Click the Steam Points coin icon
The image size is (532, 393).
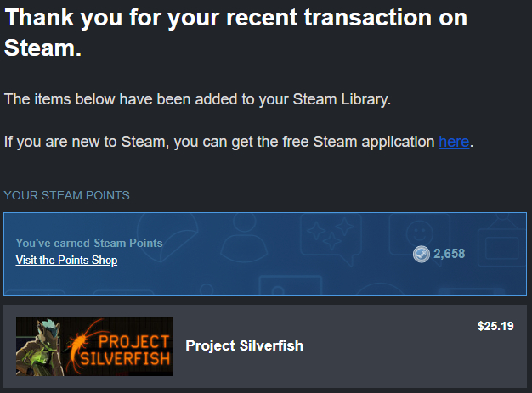pos(422,254)
